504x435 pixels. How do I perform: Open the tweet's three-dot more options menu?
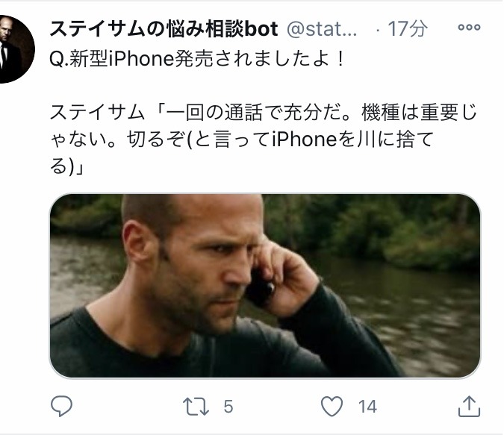click(469, 28)
